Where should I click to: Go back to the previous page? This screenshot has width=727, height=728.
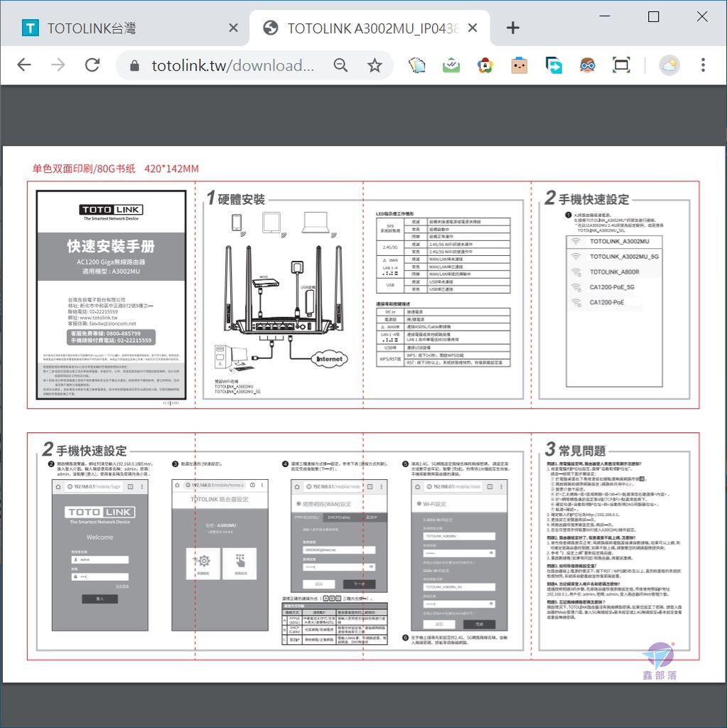[x=24, y=65]
